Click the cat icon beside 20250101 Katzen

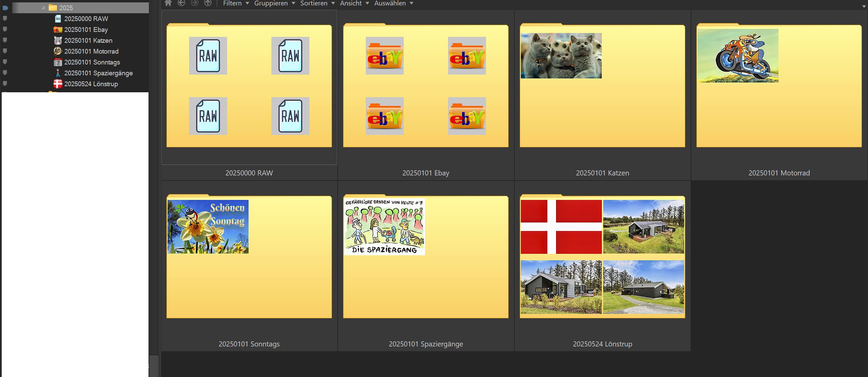pos(58,41)
